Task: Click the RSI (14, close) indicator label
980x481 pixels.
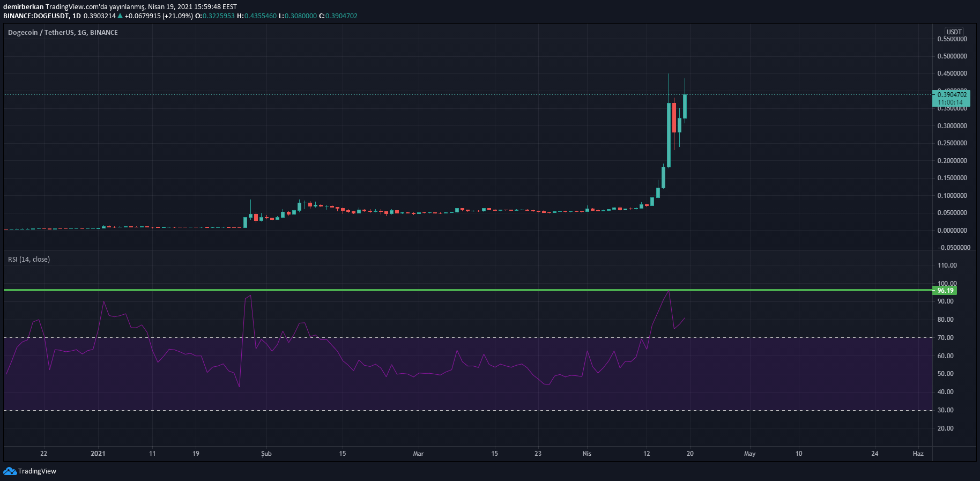Action: click(x=29, y=260)
